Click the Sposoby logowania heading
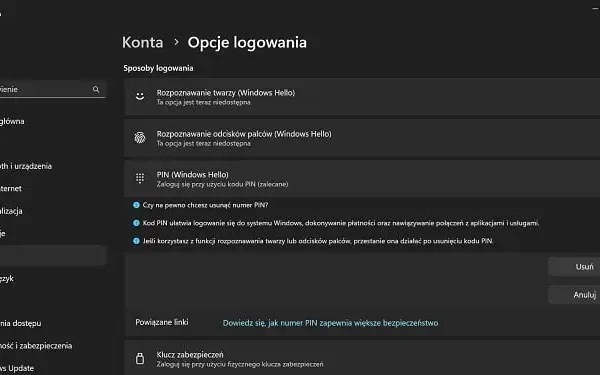 (158, 68)
